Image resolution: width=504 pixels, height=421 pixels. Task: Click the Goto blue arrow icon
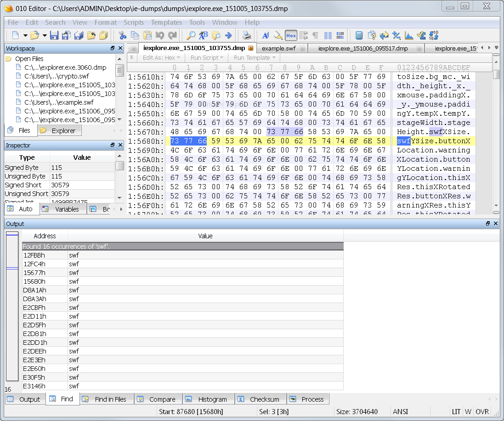click(x=228, y=35)
